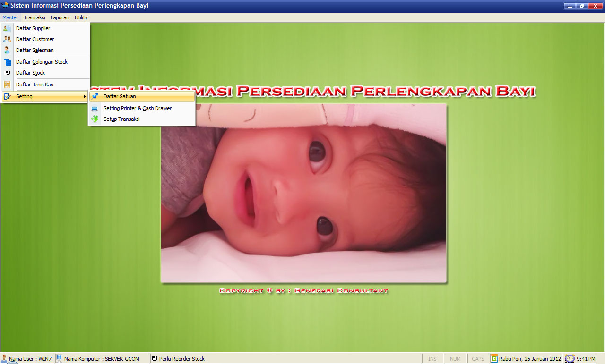Click the clock icon in status bar
Image resolution: width=605 pixels, height=364 pixels.
pos(570,359)
